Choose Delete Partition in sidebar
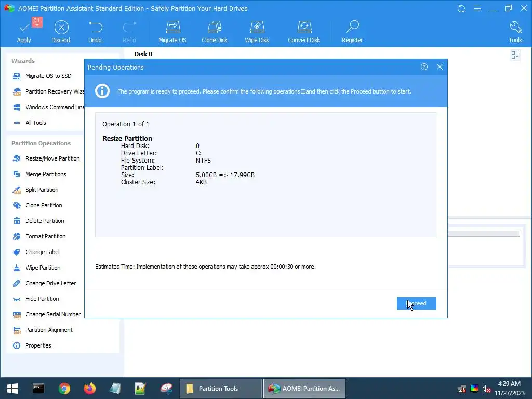This screenshot has width=532, height=399. pyautogui.click(x=38, y=221)
